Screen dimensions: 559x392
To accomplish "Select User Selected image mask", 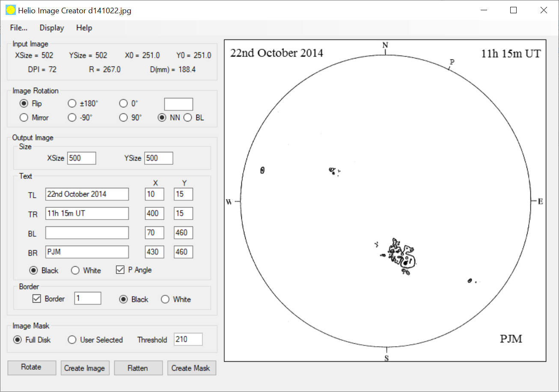I will 72,340.
